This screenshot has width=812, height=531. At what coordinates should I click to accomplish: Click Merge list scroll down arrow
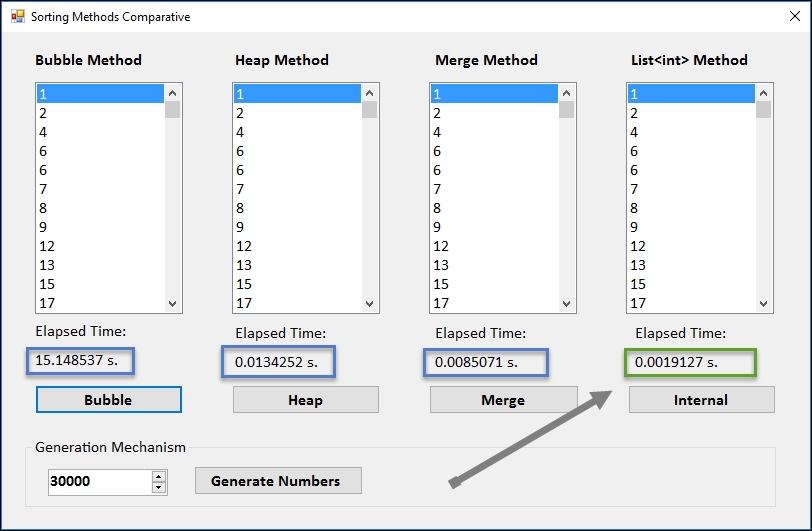[x=566, y=304]
